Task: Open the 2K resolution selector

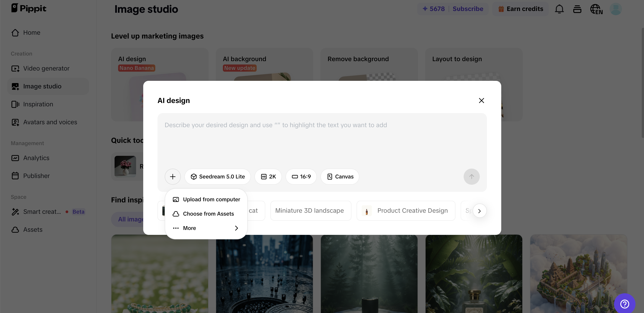Action: (x=268, y=177)
